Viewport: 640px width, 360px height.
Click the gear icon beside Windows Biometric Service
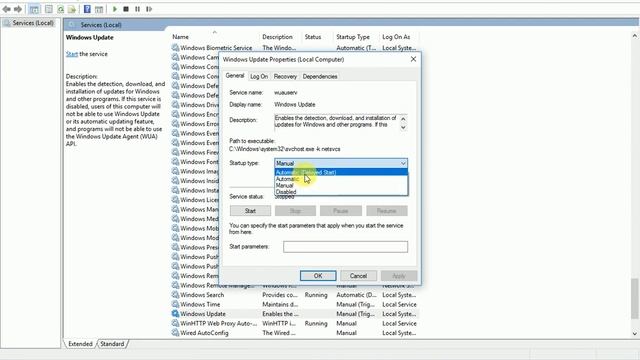175,48
